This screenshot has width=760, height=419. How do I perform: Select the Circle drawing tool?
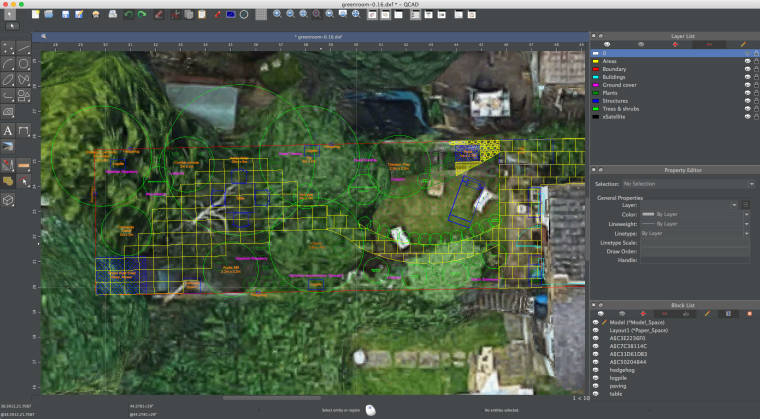23,64
